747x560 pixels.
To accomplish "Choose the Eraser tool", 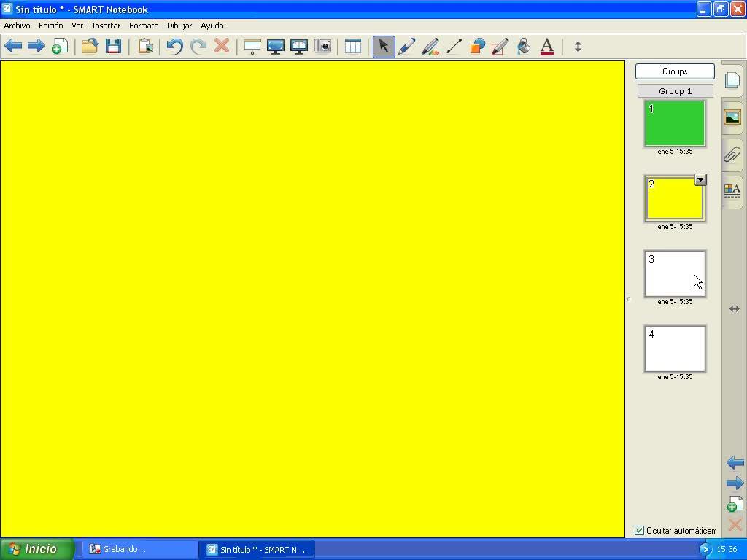I will pos(500,47).
